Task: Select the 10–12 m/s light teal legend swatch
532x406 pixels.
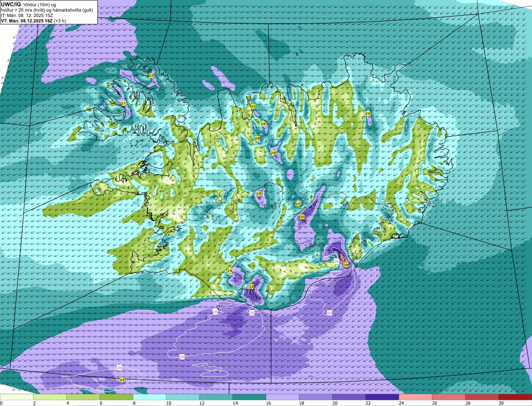Action: [x=183, y=397]
